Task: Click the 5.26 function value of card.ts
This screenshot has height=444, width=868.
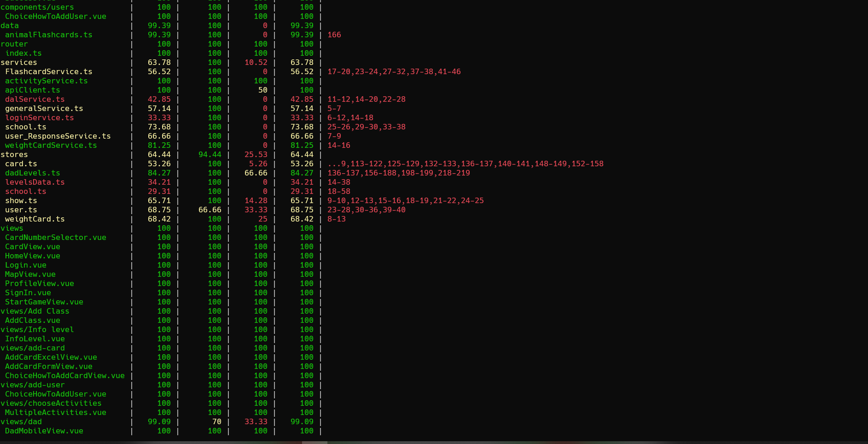Action: coord(258,164)
